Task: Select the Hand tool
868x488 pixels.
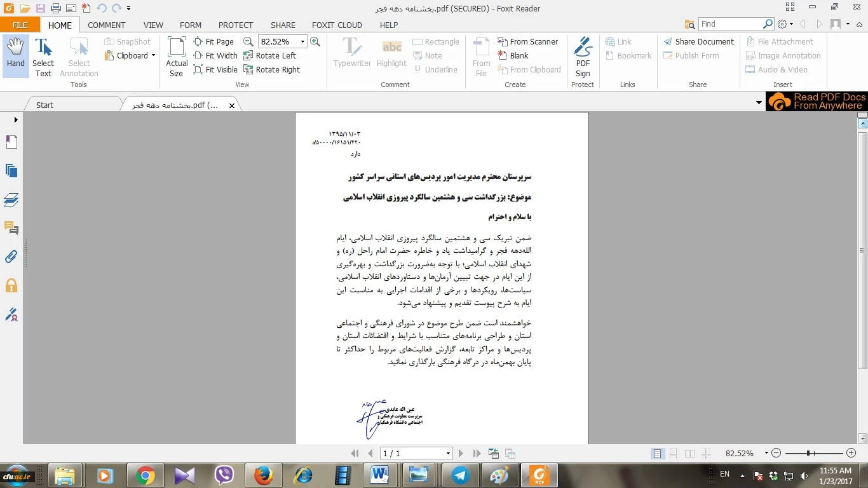Action: click(x=15, y=56)
